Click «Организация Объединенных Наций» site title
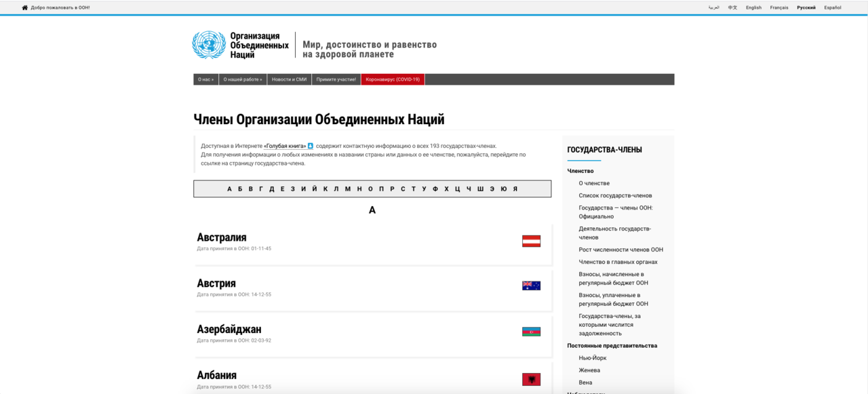Image resolution: width=868 pixels, height=394 pixels. click(x=259, y=45)
